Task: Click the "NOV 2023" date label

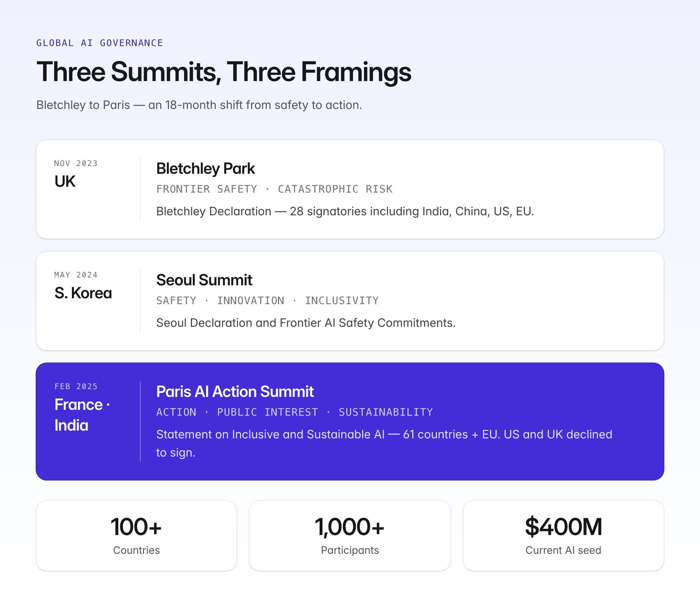Action: 76,163
